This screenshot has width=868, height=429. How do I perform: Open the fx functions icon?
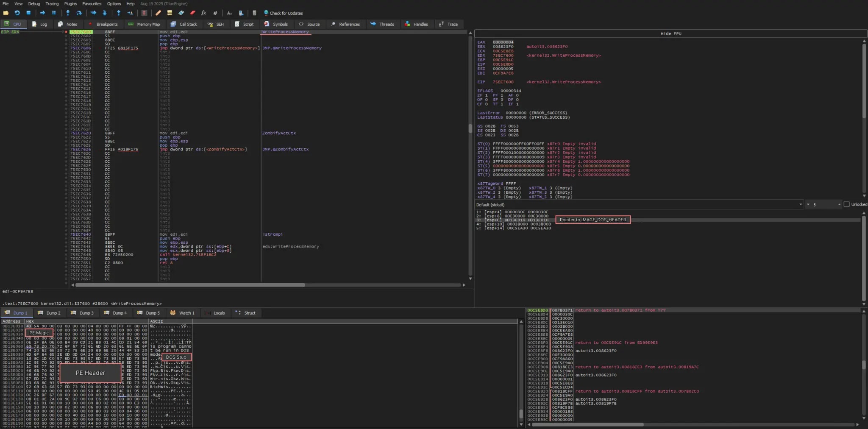pyautogui.click(x=203, y=13)
